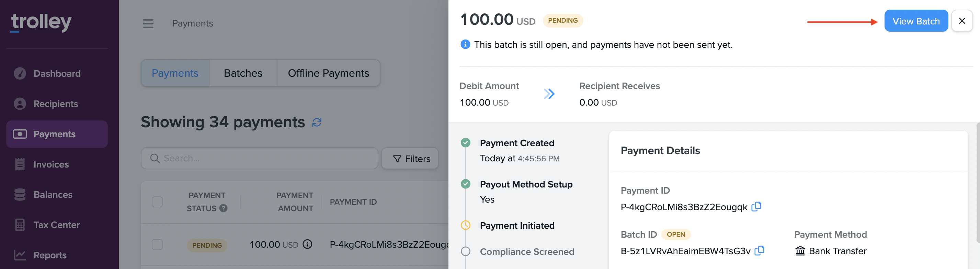Check the pending payment row checkbox
Image resolution: width=980 pixels, height=269 pixels.
pyautogui.click(x=157, y=244)
